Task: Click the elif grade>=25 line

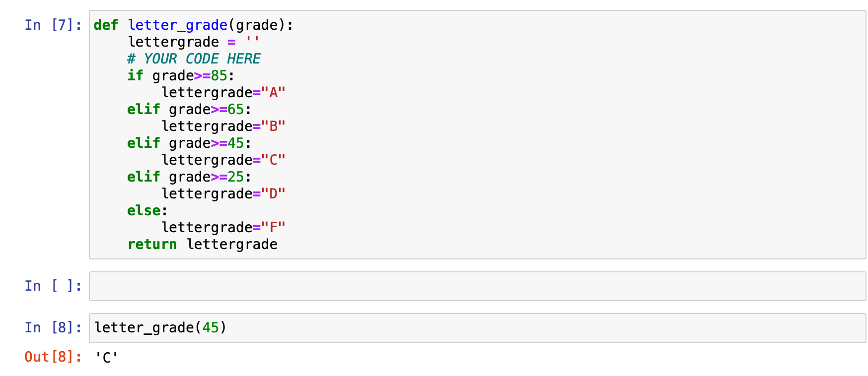Action: (189, 177)
